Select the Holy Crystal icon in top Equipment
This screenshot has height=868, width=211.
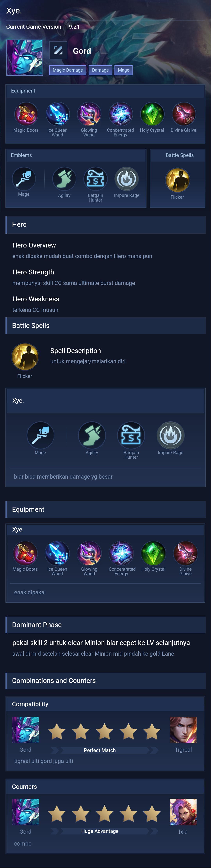click(x=152, y=114)
